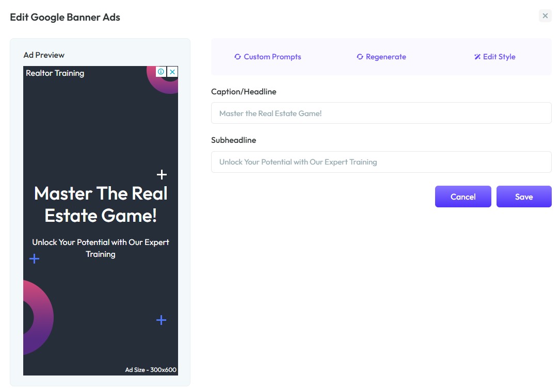Image resolution: width=560 pixels, height=392 pixels.
Task: Click the ad info icon in preview
Action: coord(161,72)
